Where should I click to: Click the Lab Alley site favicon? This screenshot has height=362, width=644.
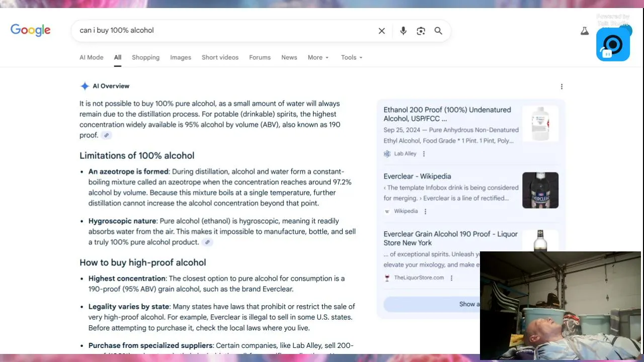point(387,154)
